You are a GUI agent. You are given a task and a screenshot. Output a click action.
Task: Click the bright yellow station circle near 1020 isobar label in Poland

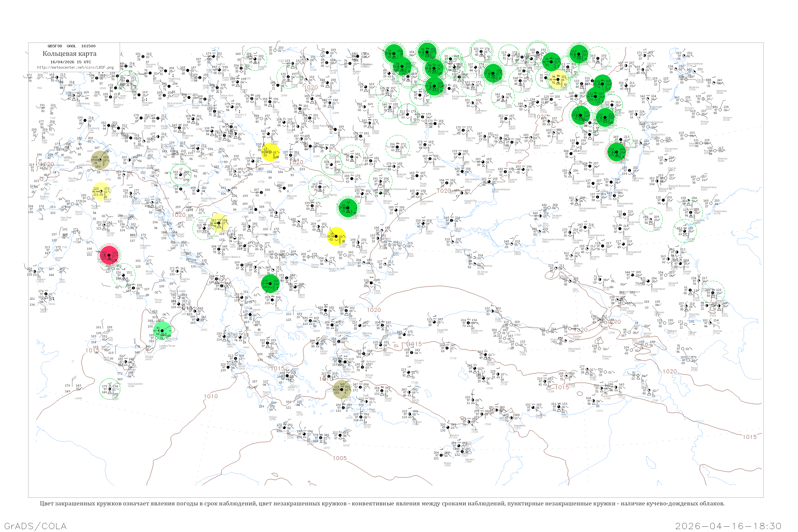coord(271,152)
